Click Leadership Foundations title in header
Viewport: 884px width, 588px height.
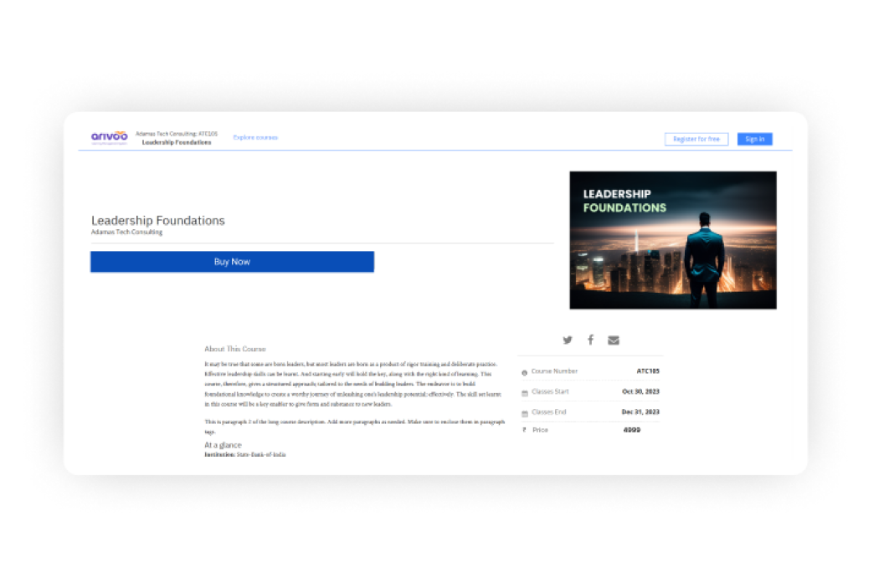177,143
